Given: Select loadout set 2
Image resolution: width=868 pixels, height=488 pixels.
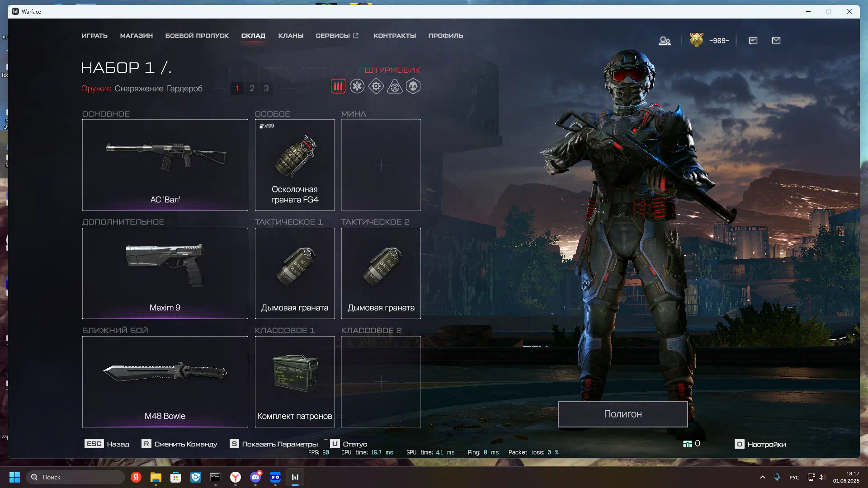Looking at the screenshot, I should coord(252,89).
